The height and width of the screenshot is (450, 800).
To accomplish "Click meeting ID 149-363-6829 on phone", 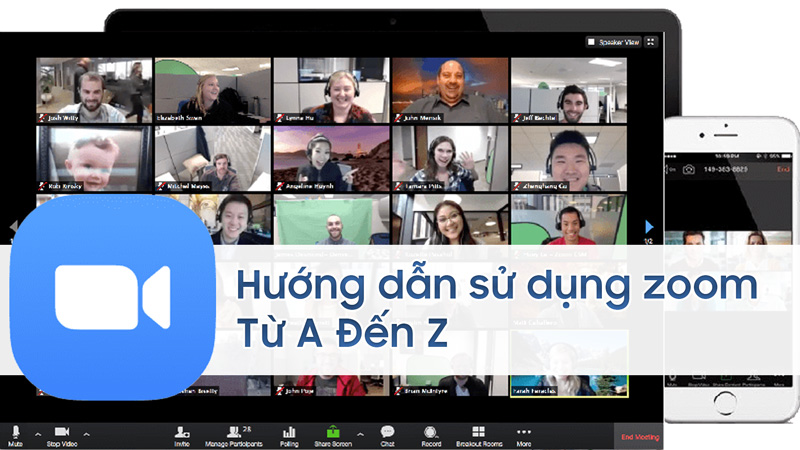I will pyautogui.click(x=725, y=169).
